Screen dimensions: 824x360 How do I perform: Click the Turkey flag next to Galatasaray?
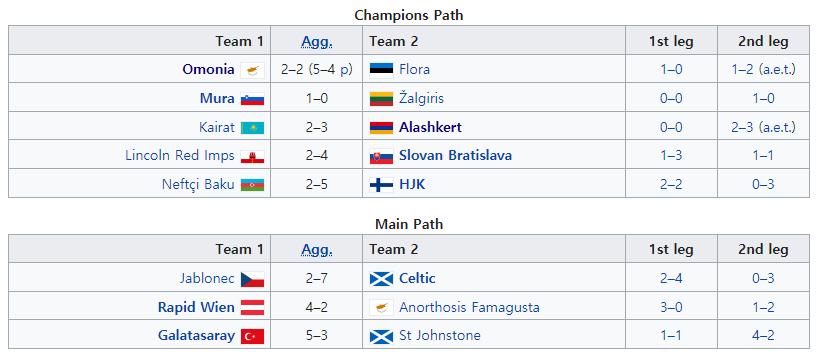click(x=252, y=336)
